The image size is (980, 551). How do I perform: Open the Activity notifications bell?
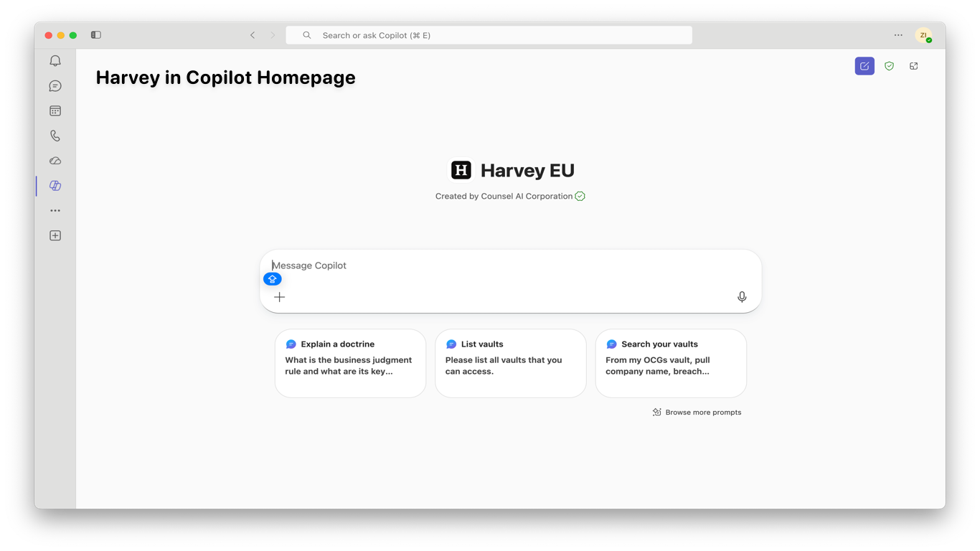coord(55,61)
